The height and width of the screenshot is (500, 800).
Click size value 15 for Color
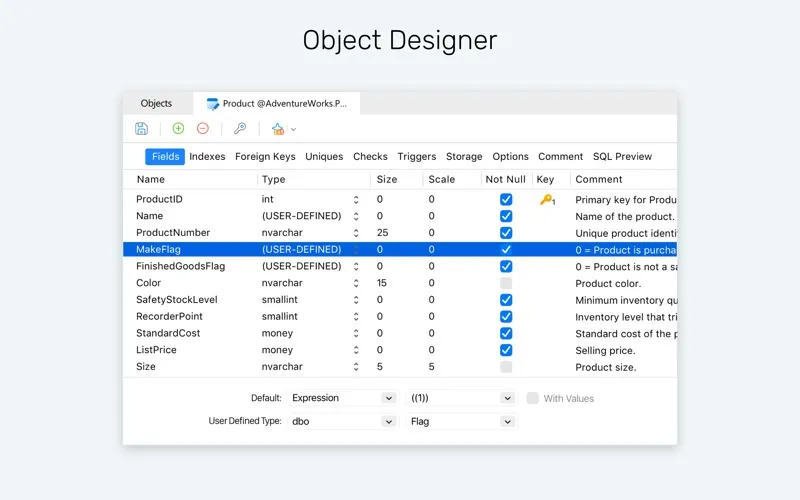(382, 283)
